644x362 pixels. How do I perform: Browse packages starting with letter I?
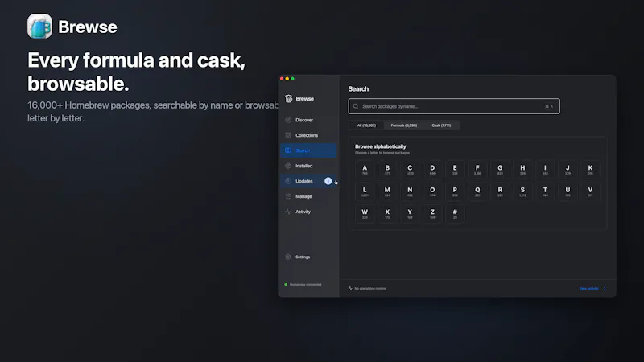(x=545, y=170)
